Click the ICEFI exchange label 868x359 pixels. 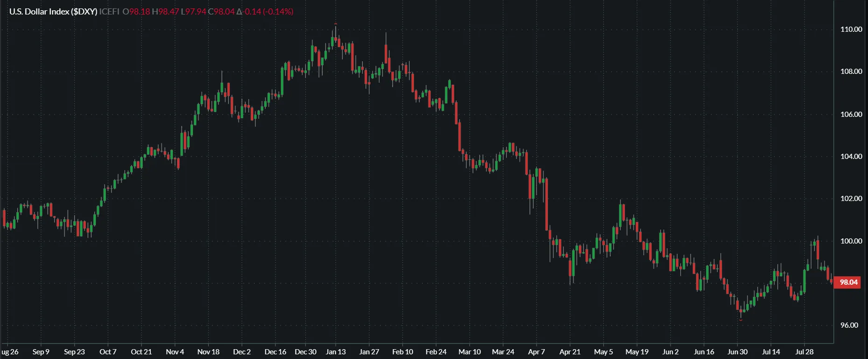click(109, 12)
